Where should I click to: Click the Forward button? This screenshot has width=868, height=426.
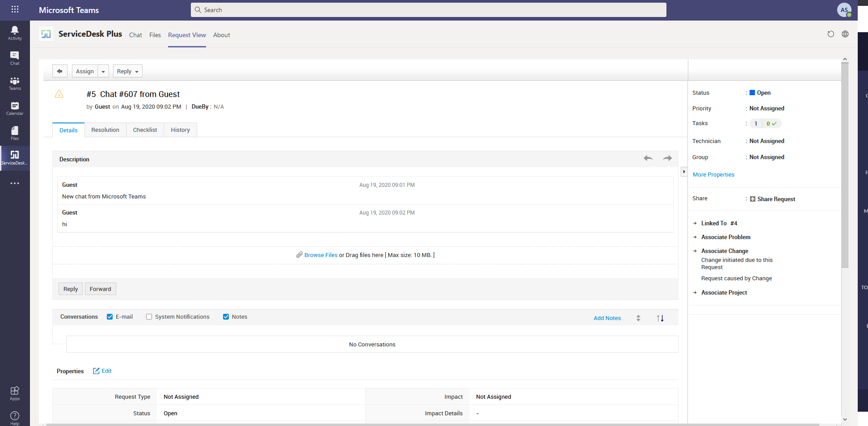pos(101,289)
